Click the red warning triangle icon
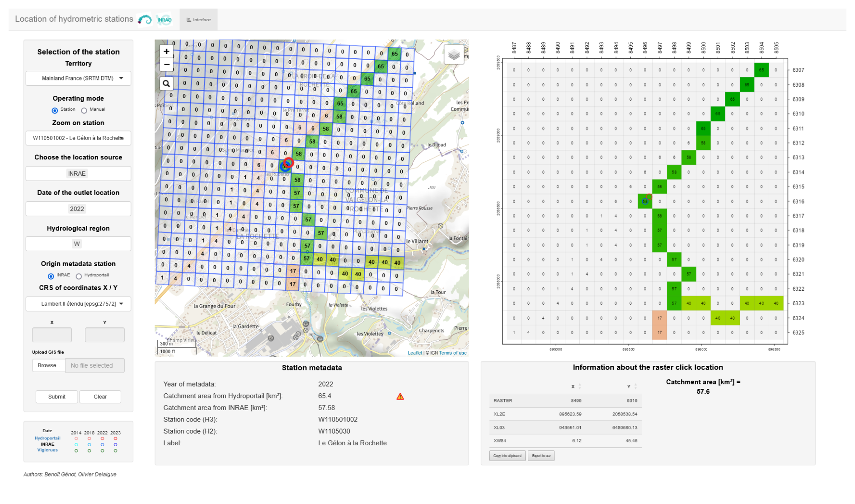Screen dimensions: 855x504 400,397
